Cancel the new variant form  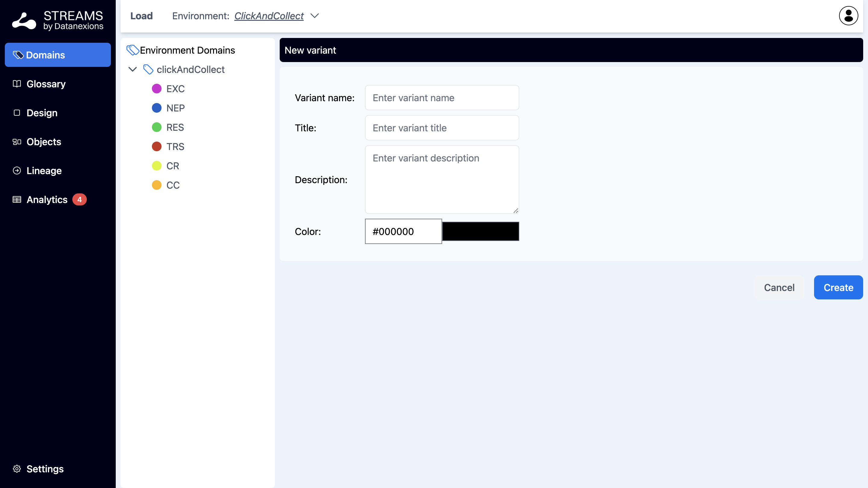point(779,287)
